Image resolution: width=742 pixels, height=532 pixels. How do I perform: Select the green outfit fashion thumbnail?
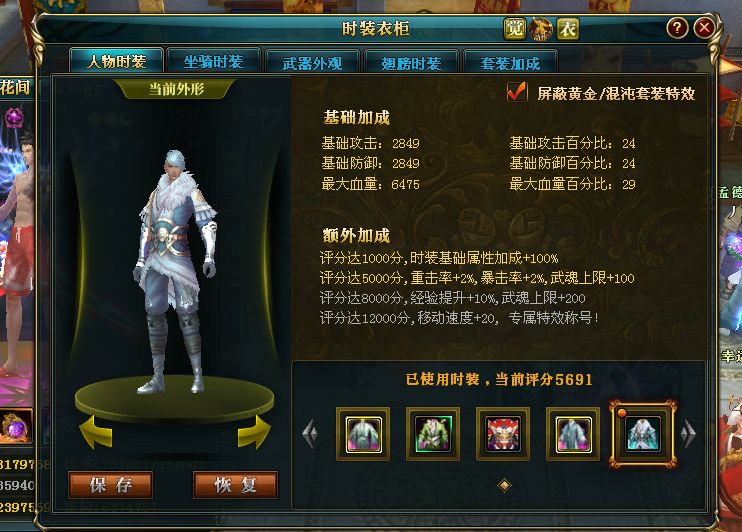433,434
